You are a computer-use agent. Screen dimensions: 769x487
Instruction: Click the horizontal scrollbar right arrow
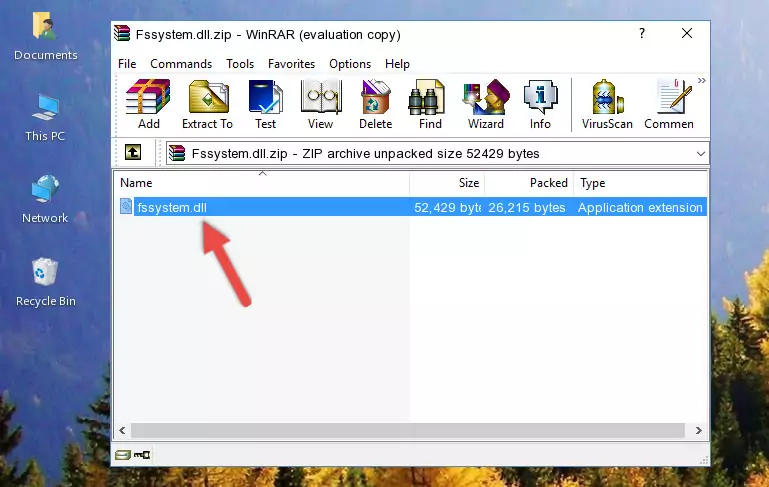pos(698,430)
